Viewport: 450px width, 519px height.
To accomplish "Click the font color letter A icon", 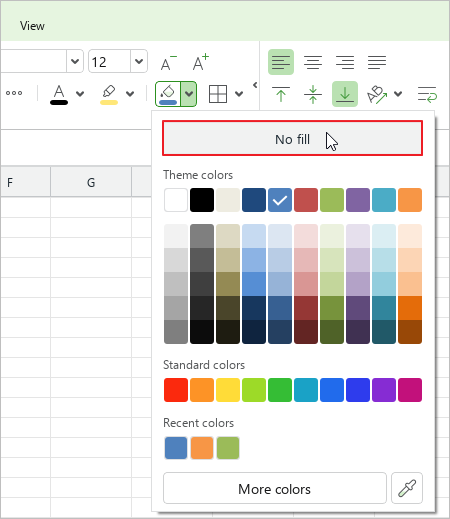I will 59,94.
